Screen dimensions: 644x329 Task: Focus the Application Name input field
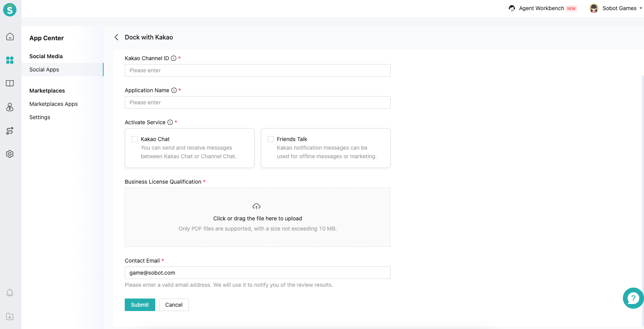coord(257,102)
